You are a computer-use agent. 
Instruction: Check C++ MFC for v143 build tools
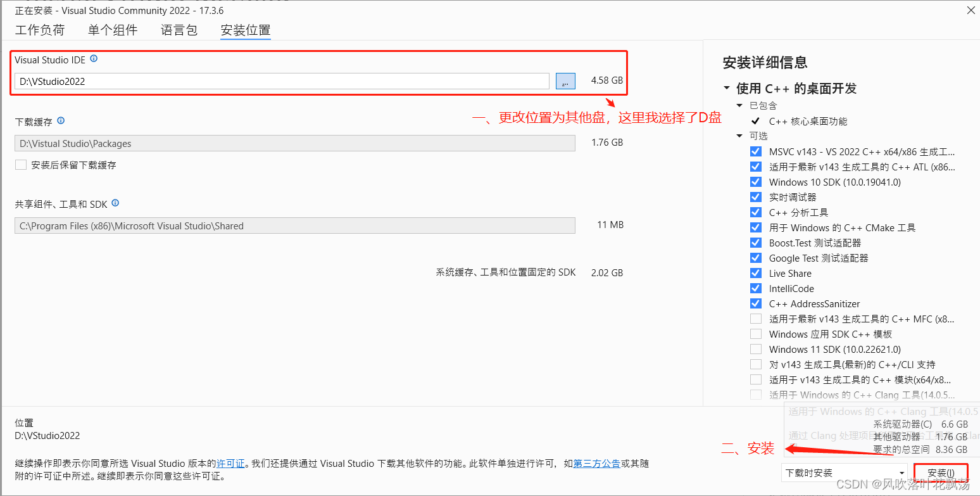pos(755,319)
